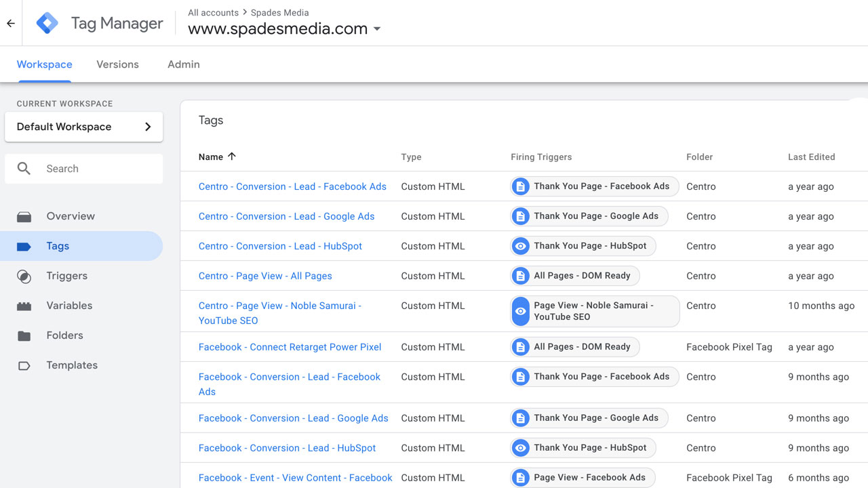The height and width of the screenshot is (488, 868).
Task: Open the Templates icon in sidebar
Action: click(24, 366)
